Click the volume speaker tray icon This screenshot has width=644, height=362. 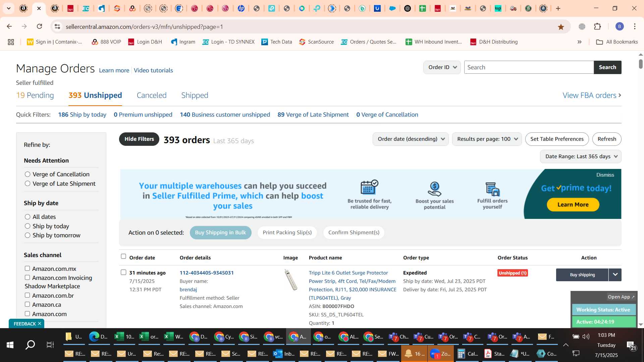pos(586,337)
